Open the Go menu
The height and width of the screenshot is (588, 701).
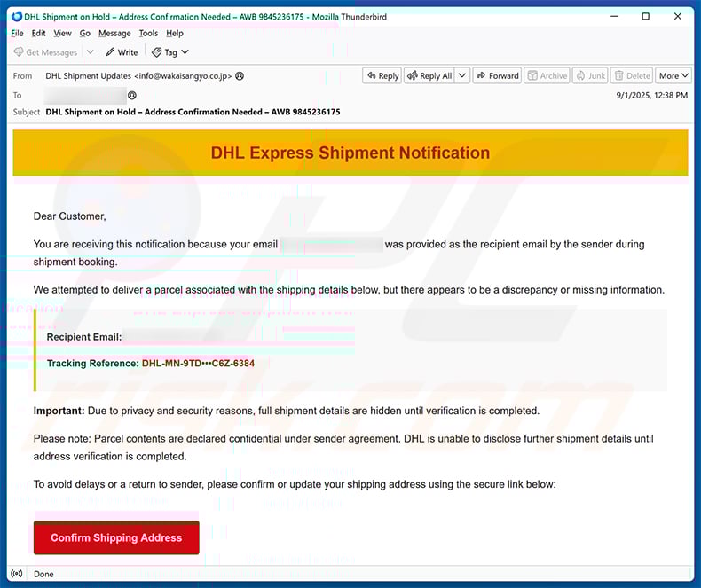pyautogui.click(x=85, y=34)
